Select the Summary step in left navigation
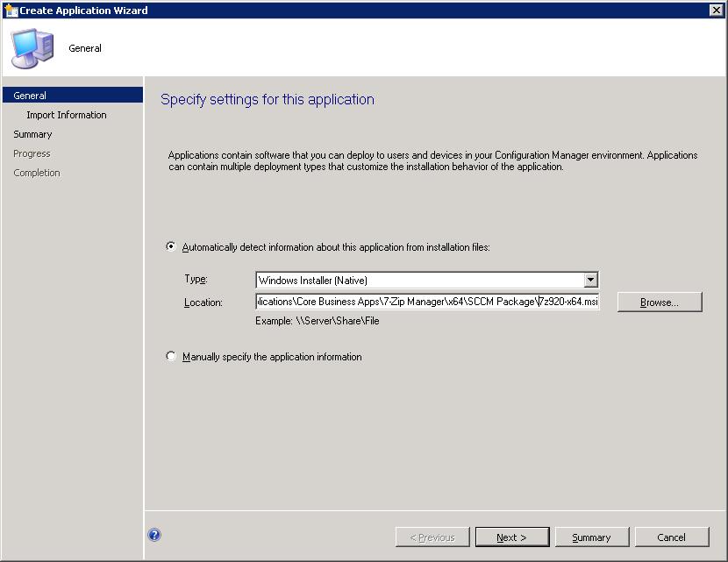Viewport: 728px width, 562px height. point(32,134)
